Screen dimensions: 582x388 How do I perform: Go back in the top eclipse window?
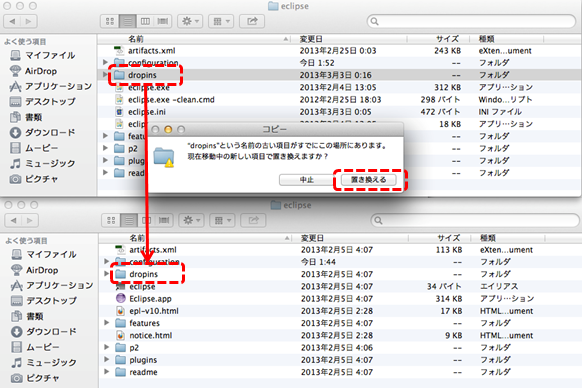(12, 21)
